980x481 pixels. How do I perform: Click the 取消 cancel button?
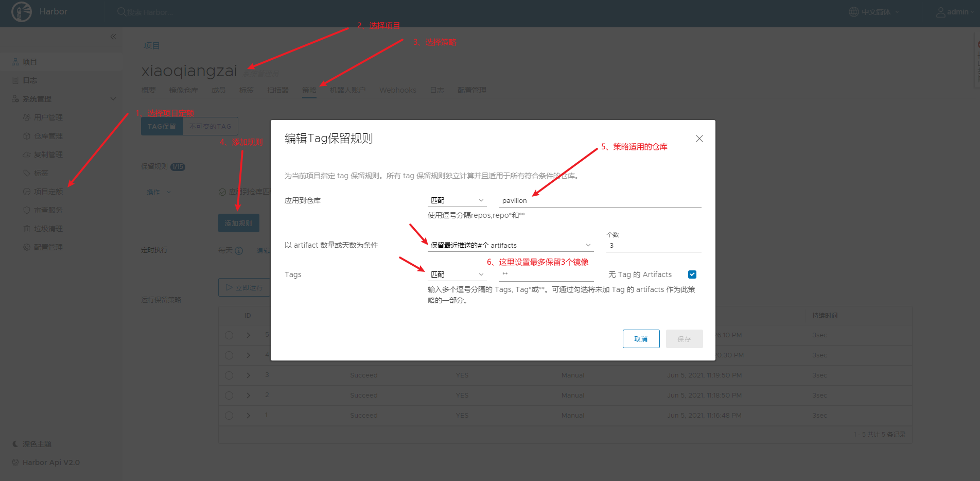point(641,339)
